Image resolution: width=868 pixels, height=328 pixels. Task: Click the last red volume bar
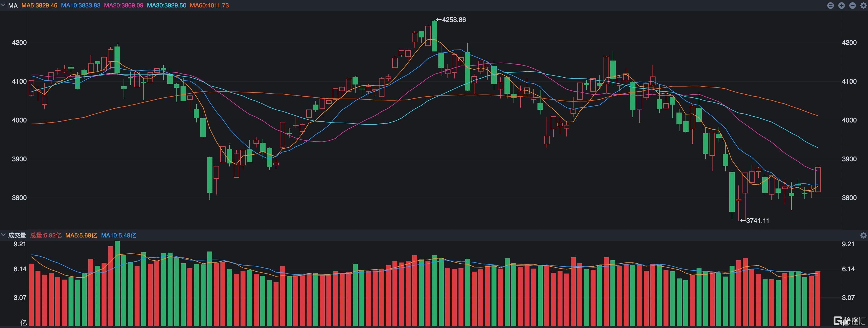(818, 298)
